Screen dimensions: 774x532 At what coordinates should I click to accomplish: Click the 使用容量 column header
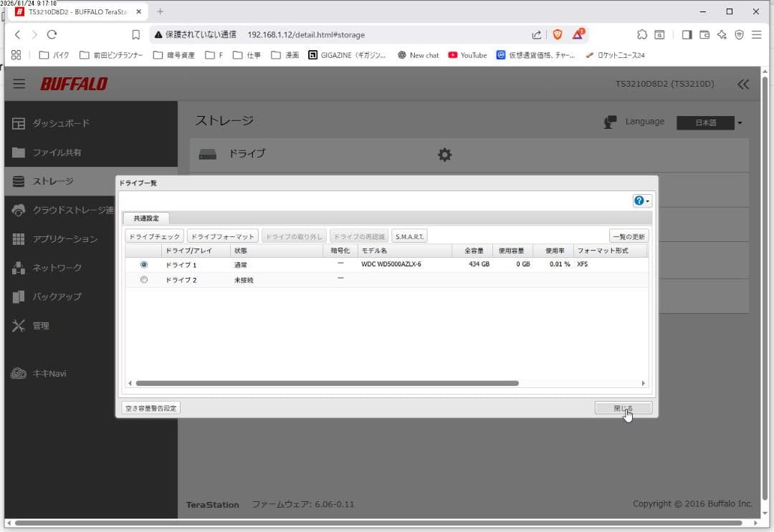point(513,251)
